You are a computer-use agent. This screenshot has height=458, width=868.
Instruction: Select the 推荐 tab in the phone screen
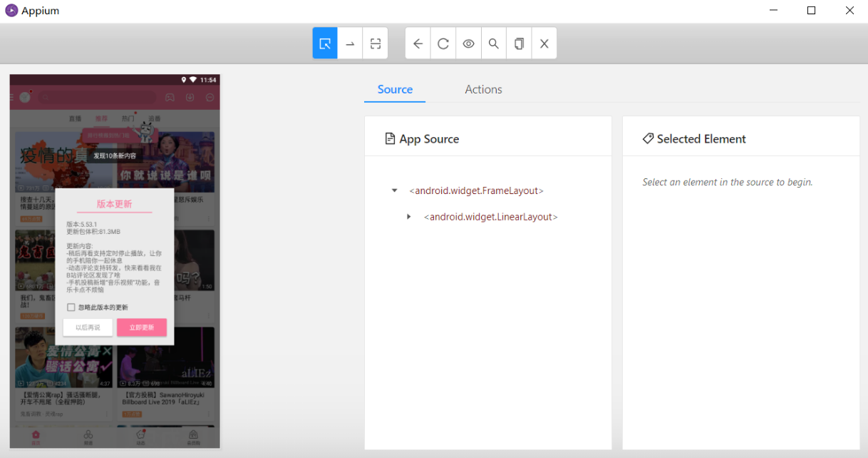[x=101, y=118]
